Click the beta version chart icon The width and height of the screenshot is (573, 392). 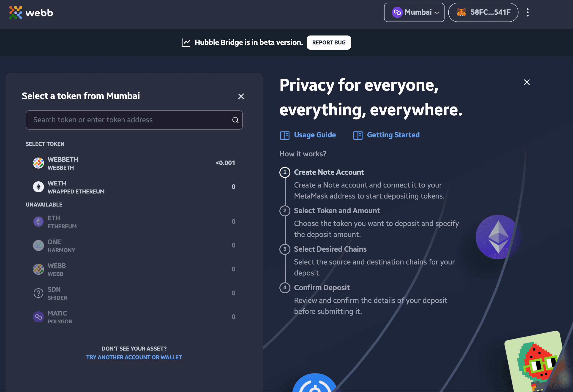[186, 42]
